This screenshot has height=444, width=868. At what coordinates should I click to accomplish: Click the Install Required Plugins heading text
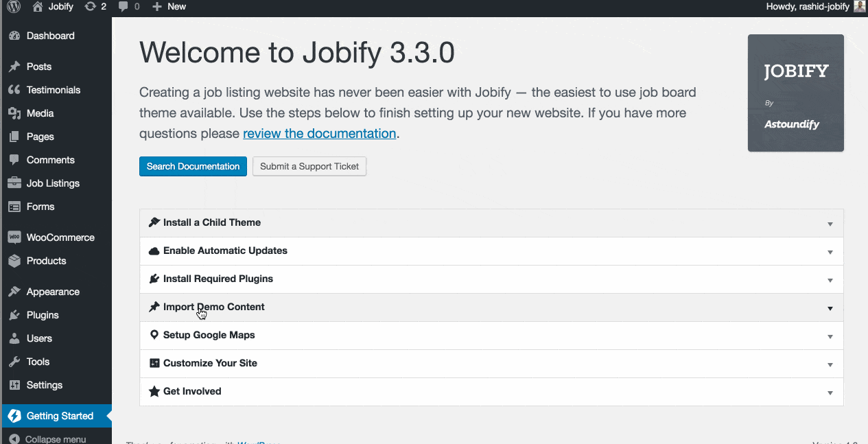point(218,279)
